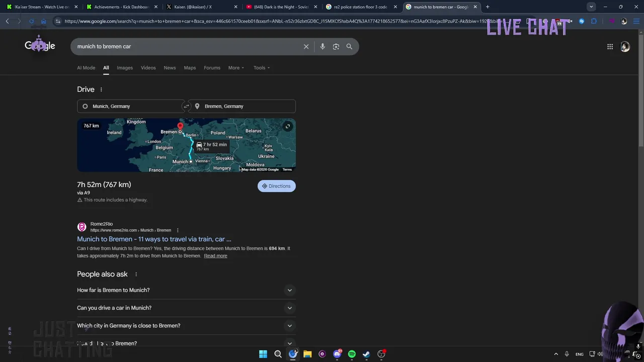Open map Terms link
The height and width of the screenshot is (362, 644).
pyautogui.click(x=287, y=169)
